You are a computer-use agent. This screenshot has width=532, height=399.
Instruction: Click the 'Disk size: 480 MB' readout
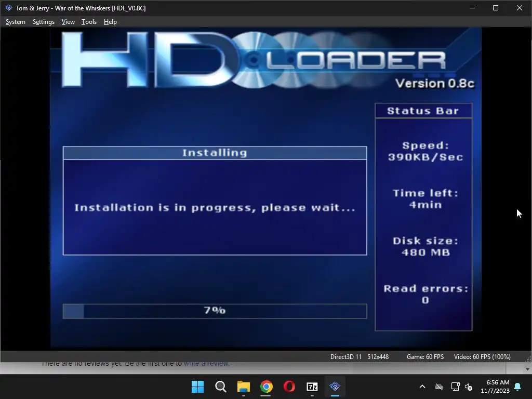click(x=425, y=247)
